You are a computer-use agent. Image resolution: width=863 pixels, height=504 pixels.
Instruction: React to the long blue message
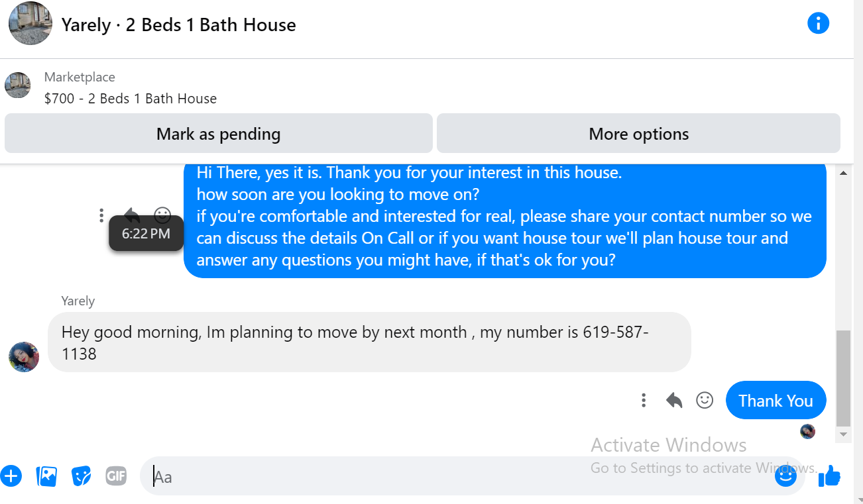(162, 214)
